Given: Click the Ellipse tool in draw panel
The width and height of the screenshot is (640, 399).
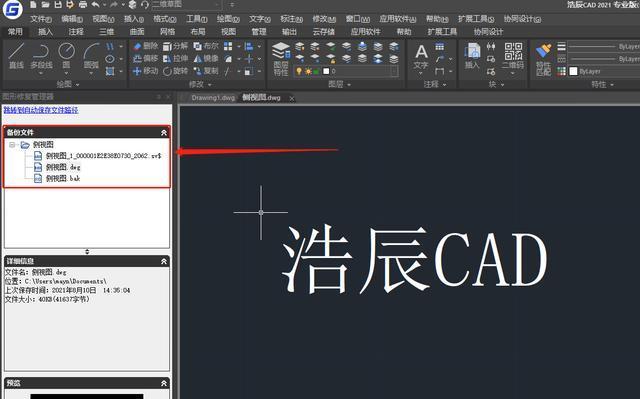Looking at the screenshot, I should coord(110,59).
